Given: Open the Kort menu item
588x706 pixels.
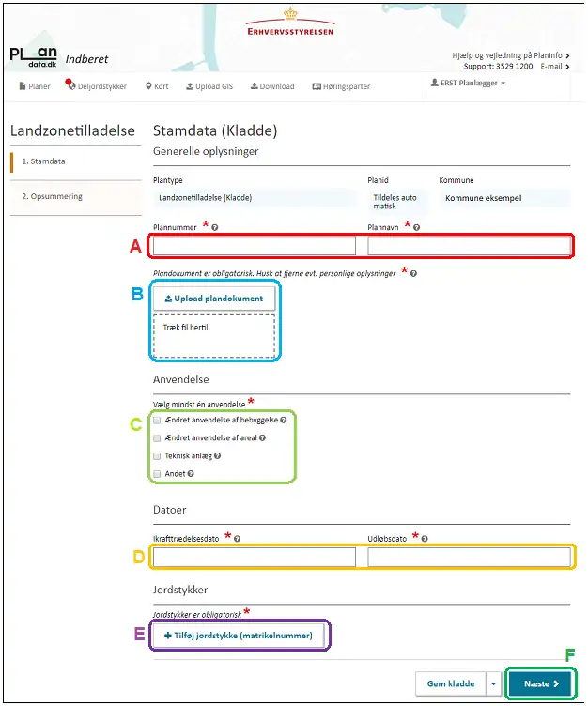Looking at the screenshot, I should (157, 86).
